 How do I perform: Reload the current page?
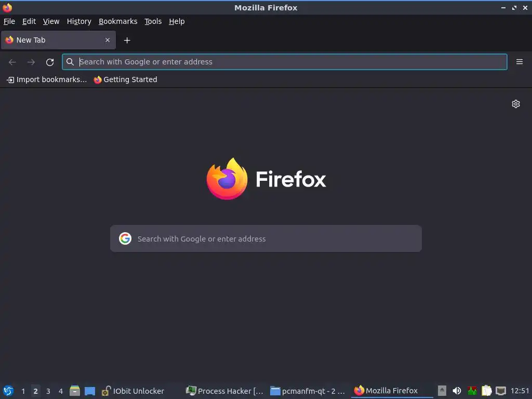[50, 62]
